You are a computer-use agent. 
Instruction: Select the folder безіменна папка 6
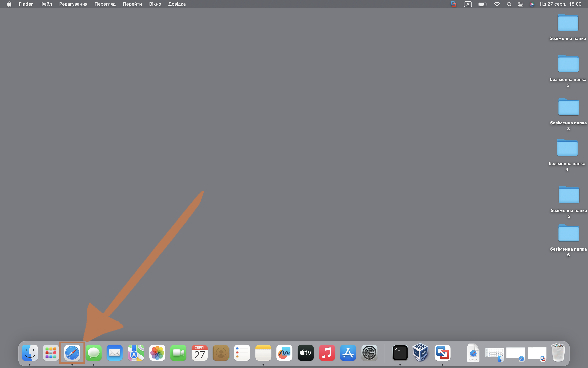569,241
